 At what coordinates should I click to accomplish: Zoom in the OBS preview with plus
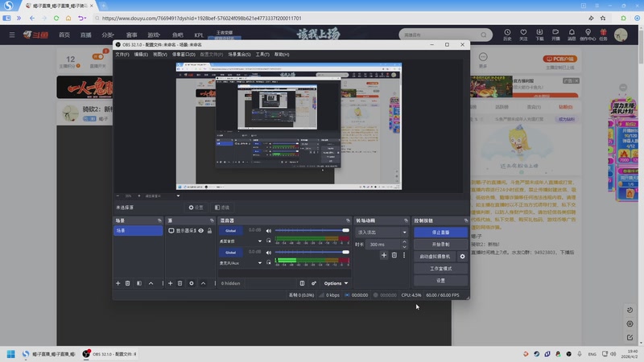[138, 195]
